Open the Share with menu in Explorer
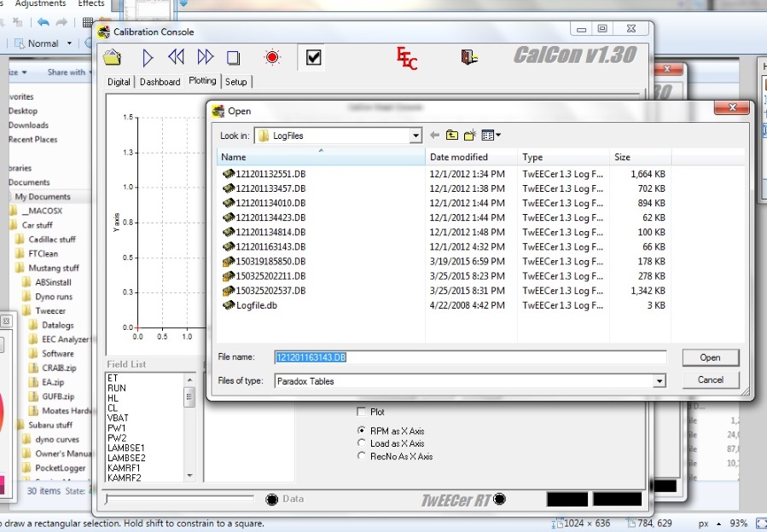 pos(69,72)
